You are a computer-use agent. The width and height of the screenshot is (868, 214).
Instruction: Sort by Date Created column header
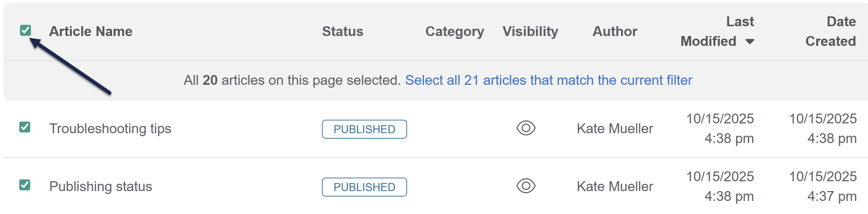click(x=831, y=31)
